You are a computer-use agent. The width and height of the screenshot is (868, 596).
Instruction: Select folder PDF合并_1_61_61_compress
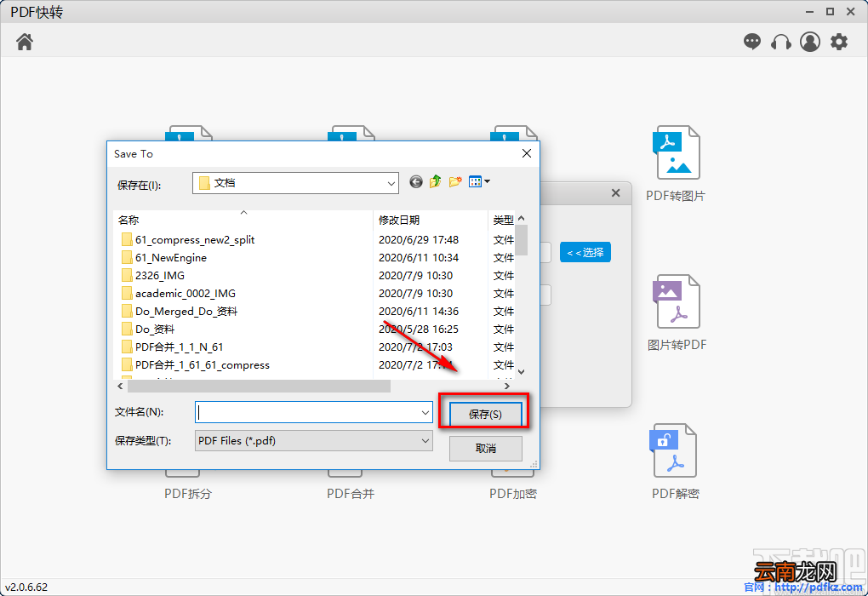tap(196, 365)
